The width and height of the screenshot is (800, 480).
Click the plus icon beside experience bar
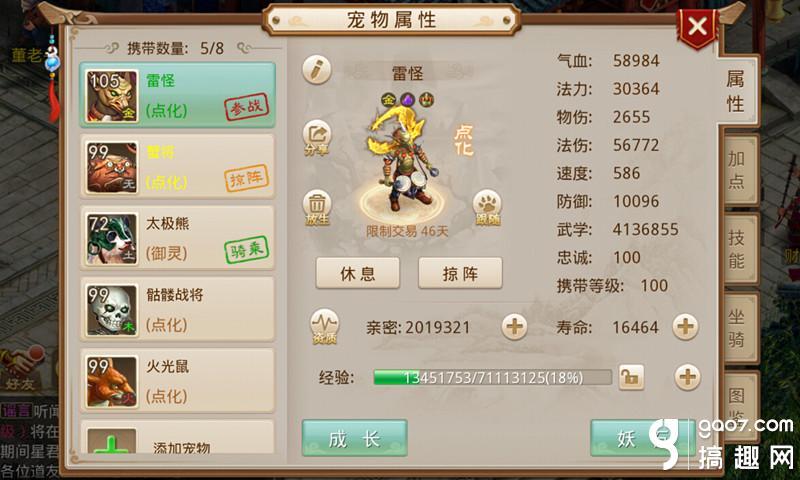coord(687,377)
